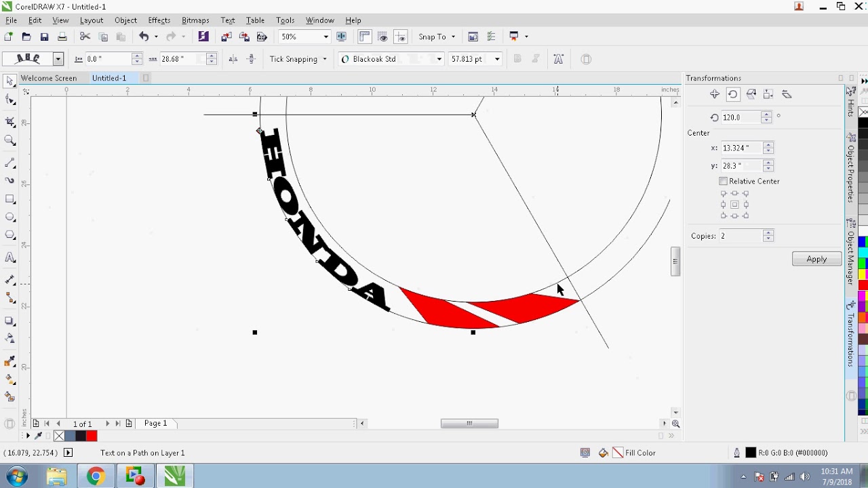Screen dimensions: 868x488
Task: Click the Print icon in toolbar
Action: tap(62, 37)
